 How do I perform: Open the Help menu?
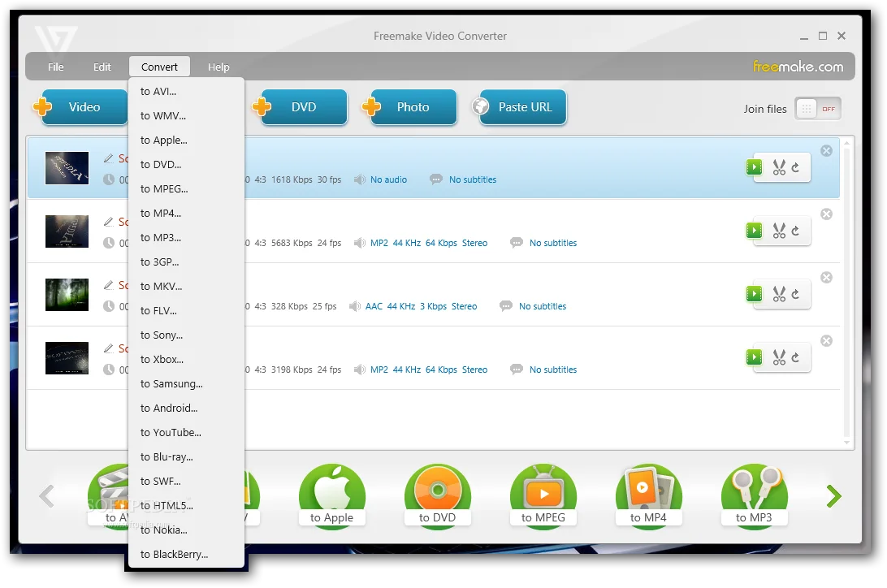click(219, 67)
